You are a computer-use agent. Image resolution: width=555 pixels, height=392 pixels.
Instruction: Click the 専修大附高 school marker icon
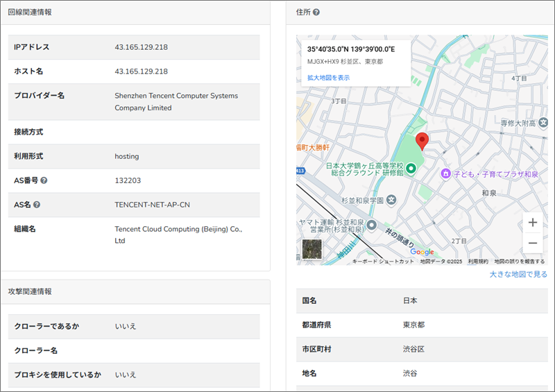[x=543, y=123]
